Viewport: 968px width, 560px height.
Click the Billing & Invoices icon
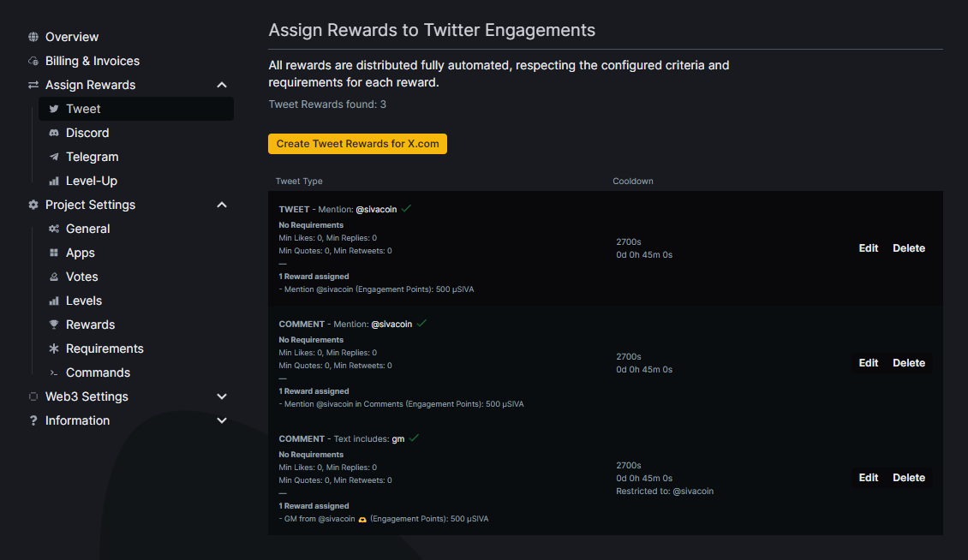point(33,61)
